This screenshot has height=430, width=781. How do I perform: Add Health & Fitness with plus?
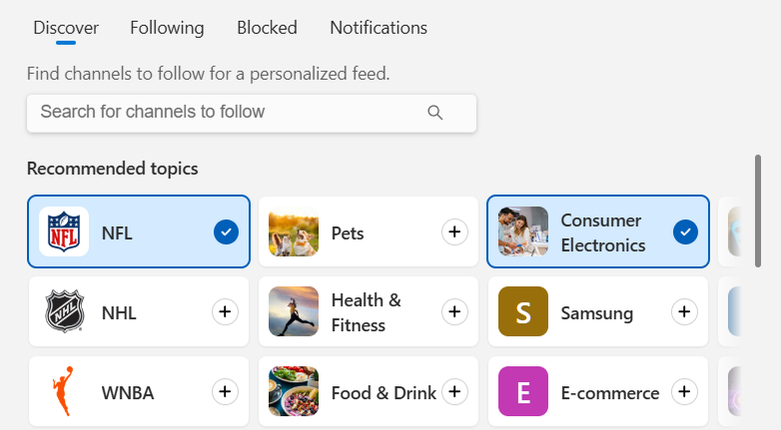click(455, 312)
